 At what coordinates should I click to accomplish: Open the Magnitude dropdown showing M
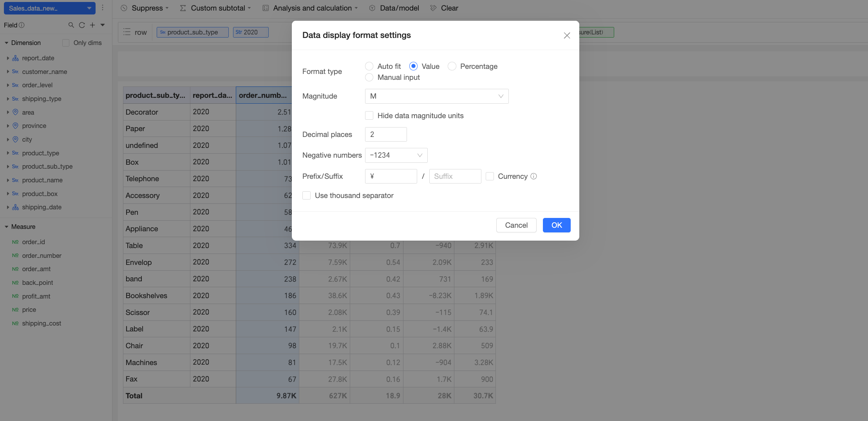tap(437, 96)
